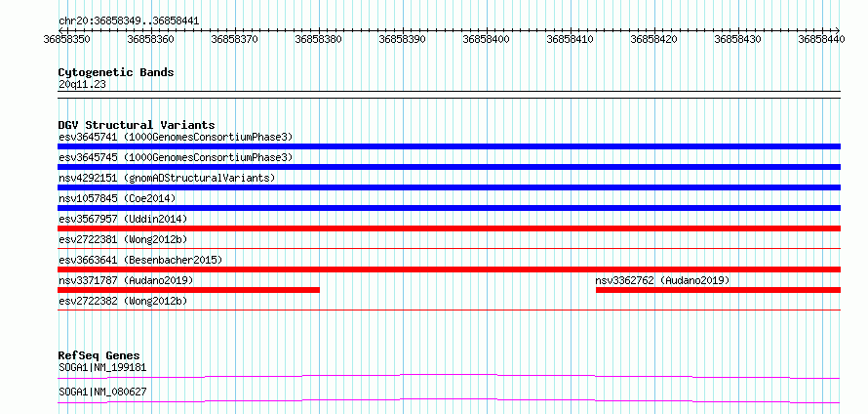The height and width of the screenshot is (414, 868).
Task: Click ruler coordinate 36858380
Action: coord(318,39)
